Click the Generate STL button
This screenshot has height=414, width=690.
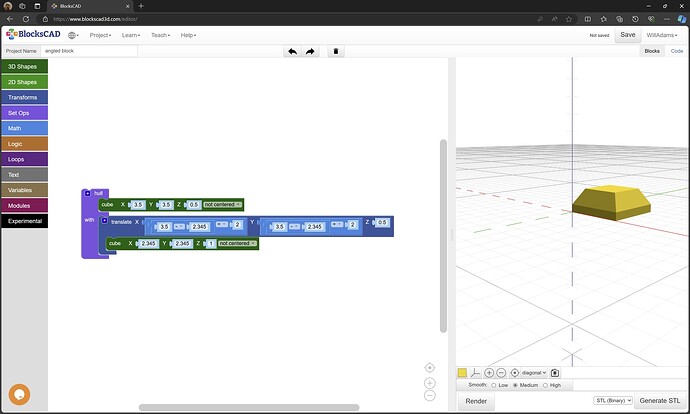coord(660,400)
